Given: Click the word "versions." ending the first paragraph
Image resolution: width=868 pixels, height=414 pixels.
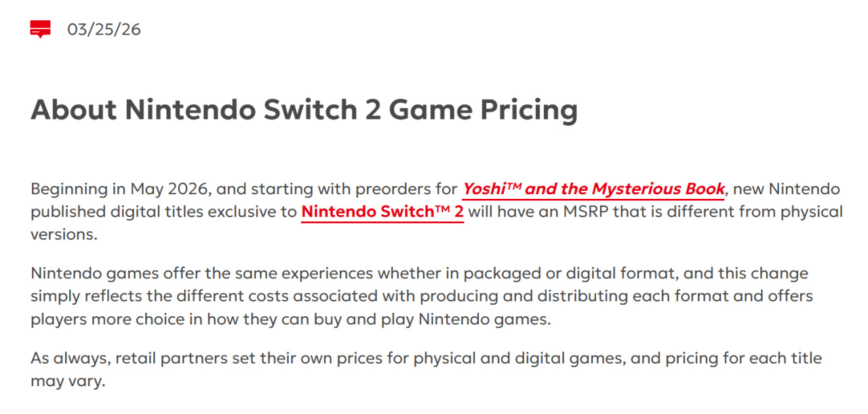Looking at the screenshot, I should tap(64, 235).
